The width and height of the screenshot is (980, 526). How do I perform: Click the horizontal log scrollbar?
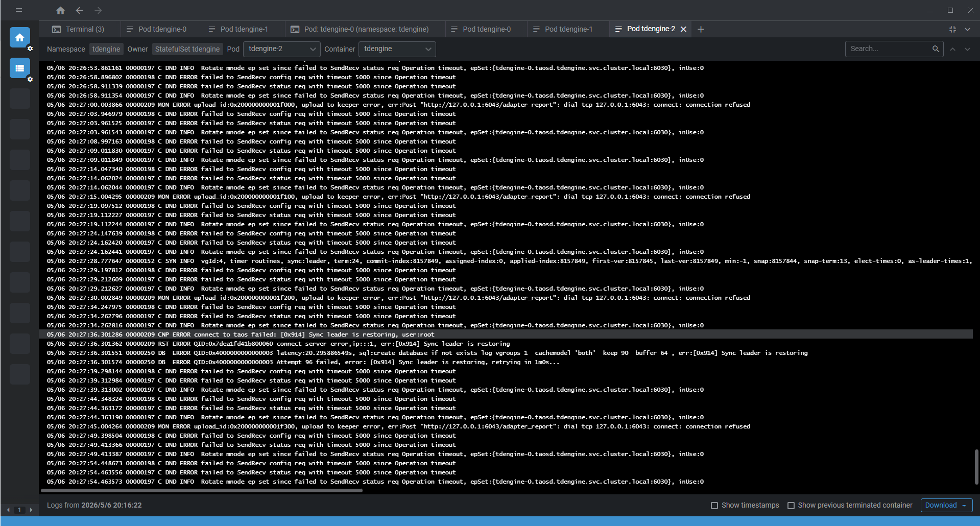[202, 491]
